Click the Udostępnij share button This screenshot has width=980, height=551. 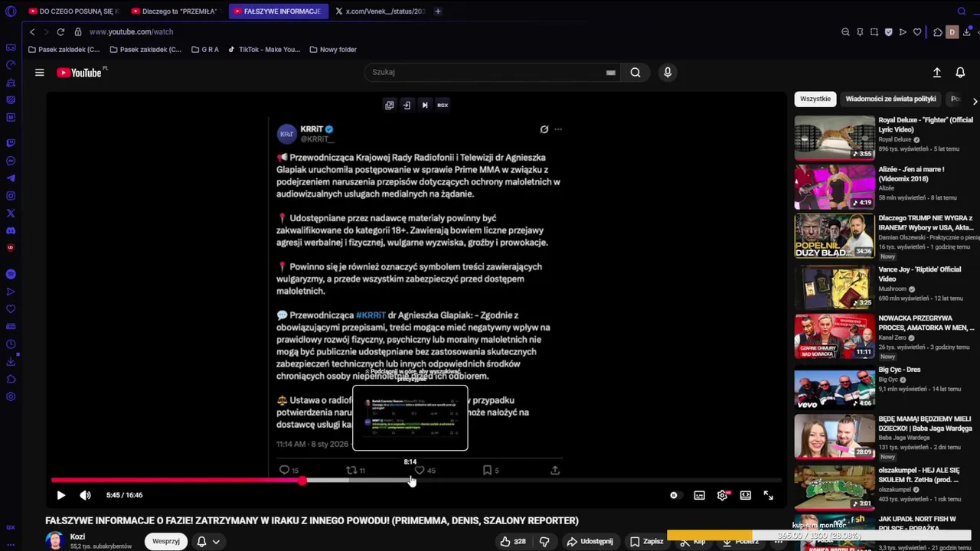pyautogui.click(x=590, y=541)
